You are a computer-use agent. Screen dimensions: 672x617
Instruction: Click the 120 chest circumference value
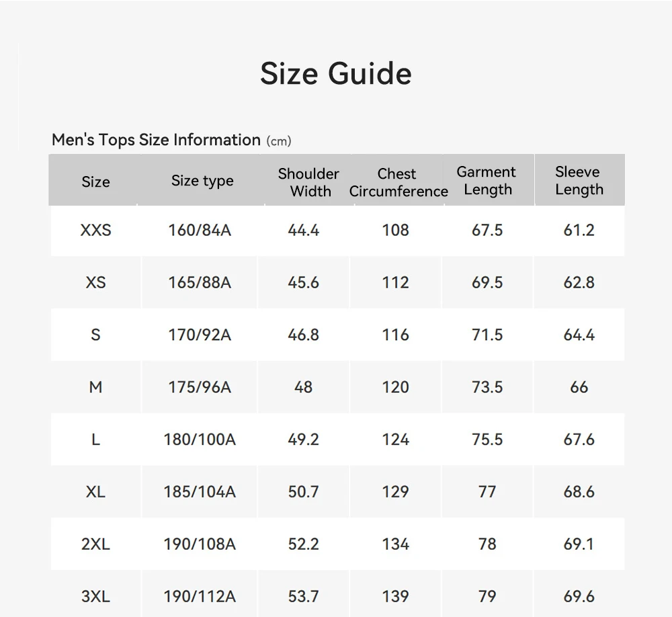[x=395, y=387]
